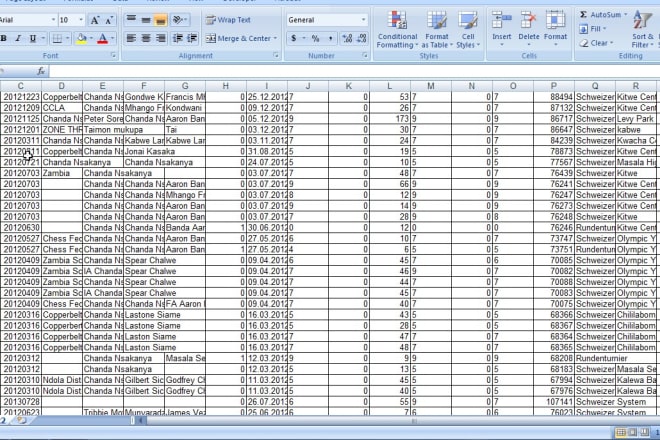Click Decrease Decimal icon
The image size is (660, 440).
click(361, 39)
